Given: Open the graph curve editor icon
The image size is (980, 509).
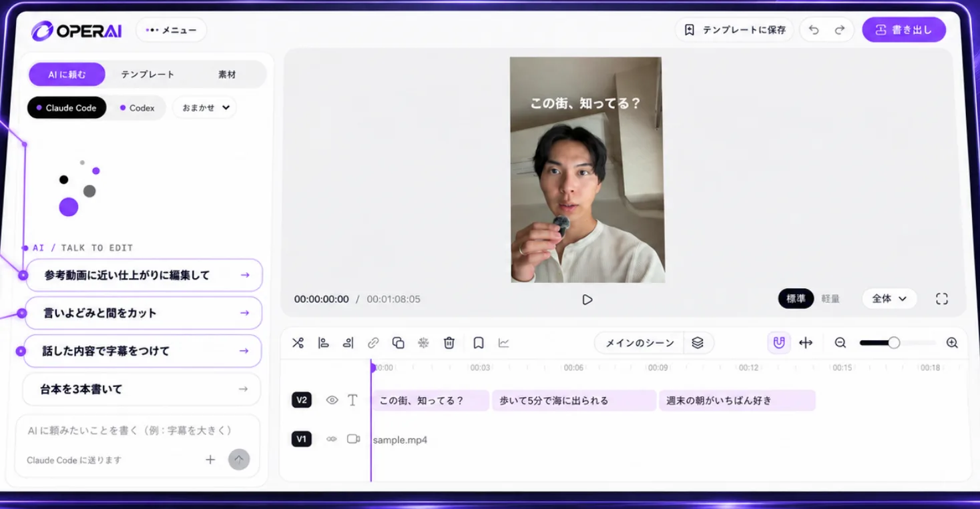Looking at the screenshot, I should pyautogui.click(x=504, y=343).
